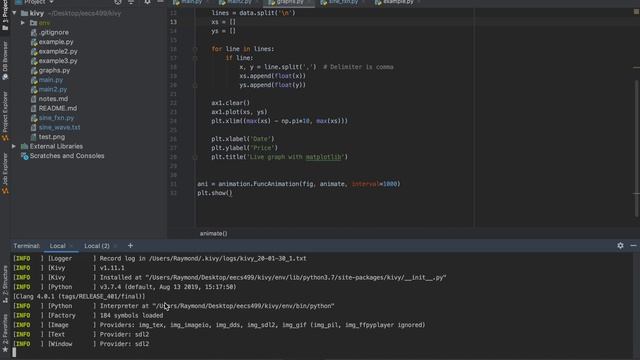Place cursor on 'plt.show()' line

(x=215, y=193)
